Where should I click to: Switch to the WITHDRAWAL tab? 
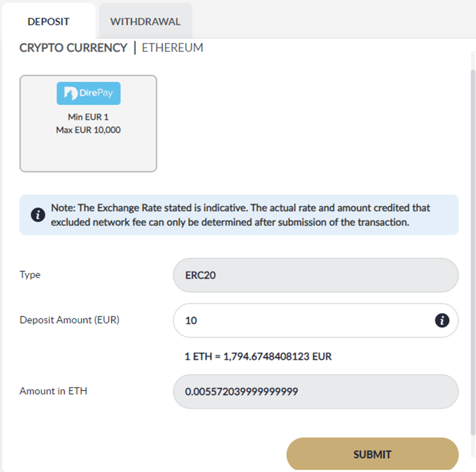click(x=145, y=22)
